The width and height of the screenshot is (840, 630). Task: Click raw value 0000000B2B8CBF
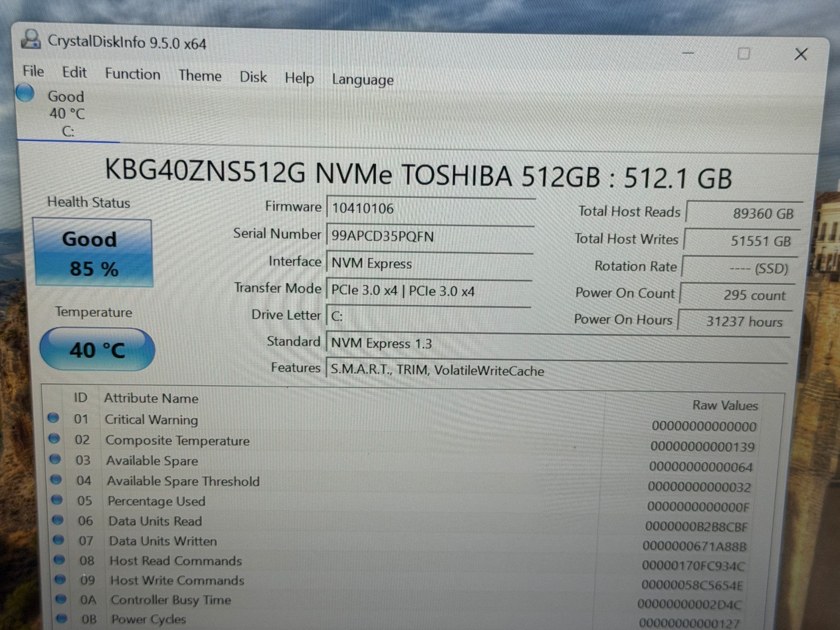coord(697,527)
